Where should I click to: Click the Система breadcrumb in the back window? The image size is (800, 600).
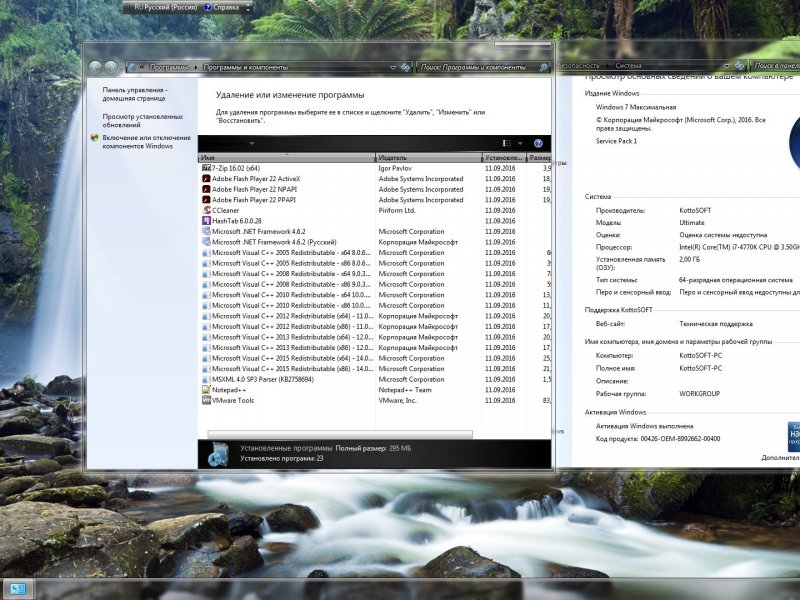[628, 66]
